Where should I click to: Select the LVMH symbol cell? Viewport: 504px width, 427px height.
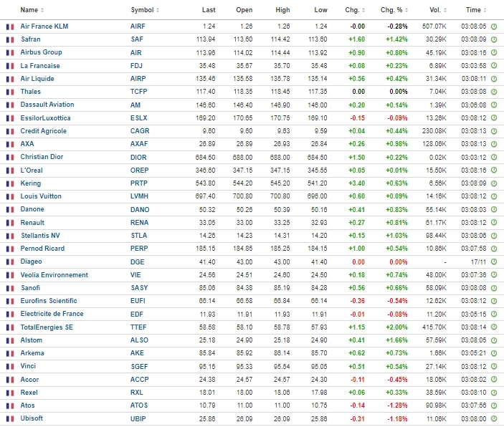[139, 196]
